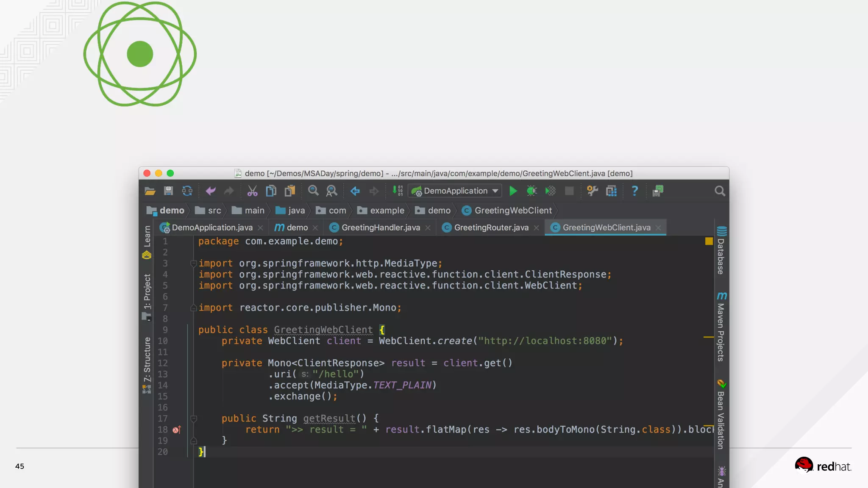Open Project Structure toolbar icon

coord(611,191)
